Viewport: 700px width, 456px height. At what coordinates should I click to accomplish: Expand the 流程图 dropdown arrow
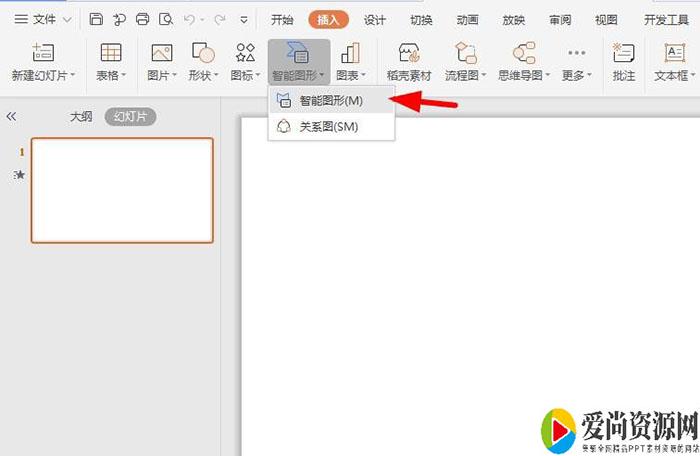484,75
